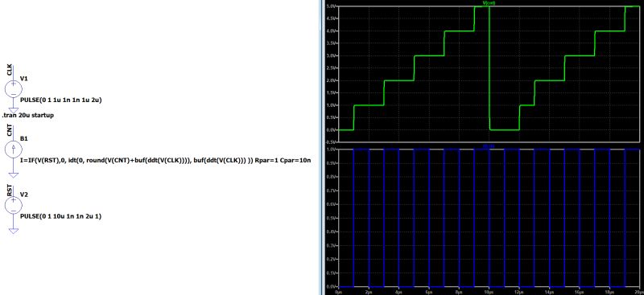
Task: Click the -0.5V label on upper pane axis
Action: pos(331,141)
